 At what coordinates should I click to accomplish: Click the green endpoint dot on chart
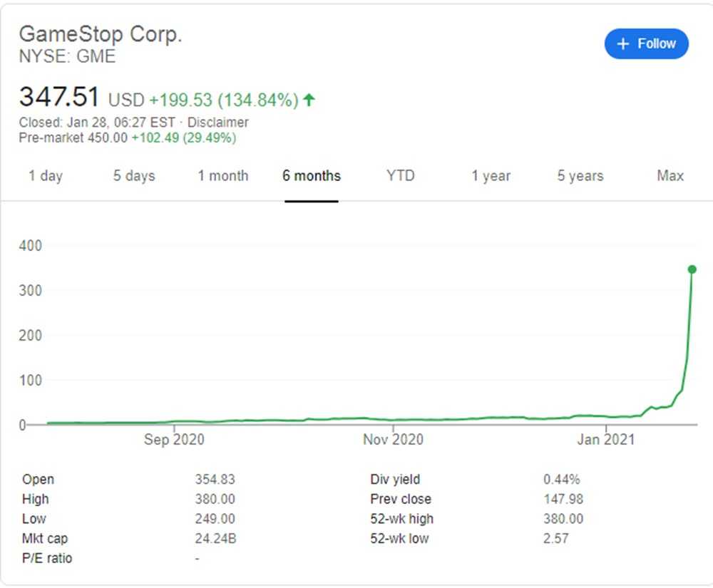tap(692, 269)
